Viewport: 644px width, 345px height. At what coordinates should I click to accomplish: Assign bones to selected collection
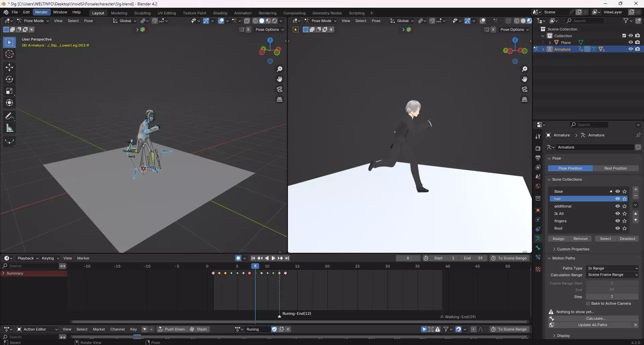[x=558, y=239]
